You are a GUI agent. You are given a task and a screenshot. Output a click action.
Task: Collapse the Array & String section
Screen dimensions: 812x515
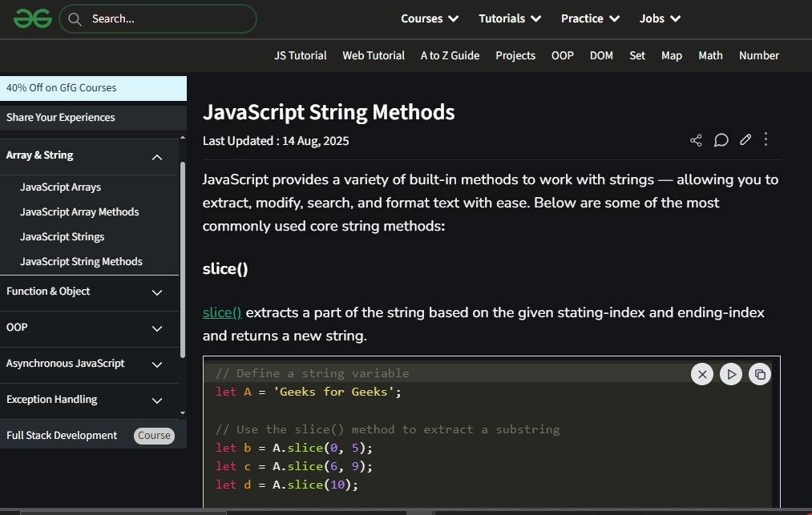click(157, 157)
